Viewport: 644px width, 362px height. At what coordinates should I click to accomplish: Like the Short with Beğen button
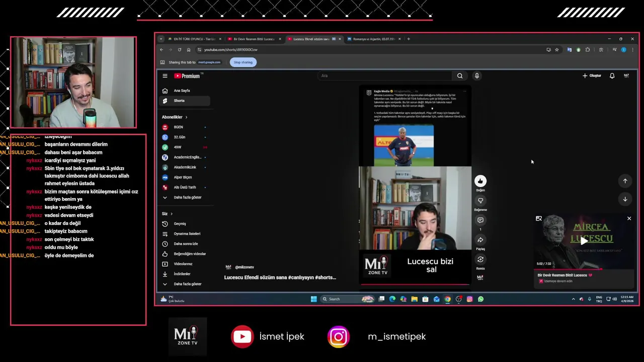pos(480,181)
